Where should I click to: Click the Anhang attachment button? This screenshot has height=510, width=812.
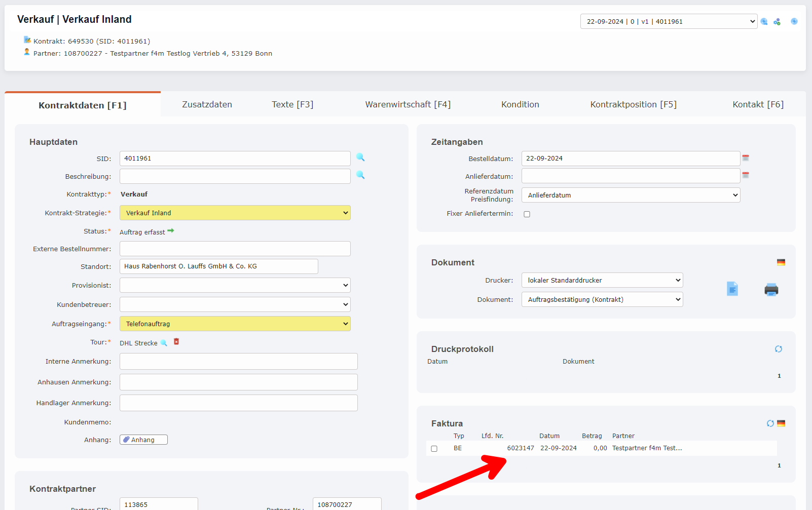click(x=143, y=439)
